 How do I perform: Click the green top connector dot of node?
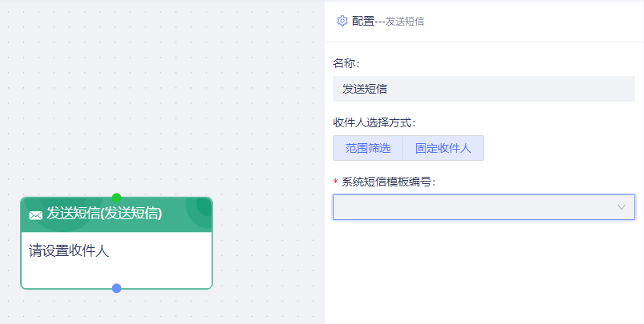[116, 198]
